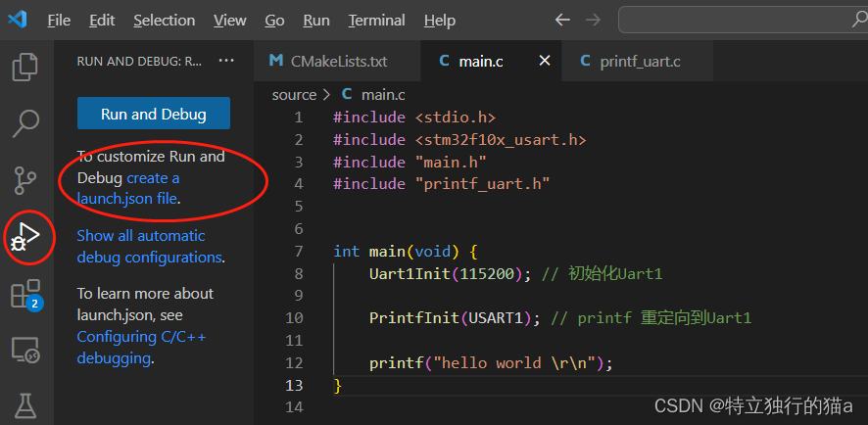868x425 pixels.
Task: Click the #include "main.h" line
Action: tap(410, 163)
